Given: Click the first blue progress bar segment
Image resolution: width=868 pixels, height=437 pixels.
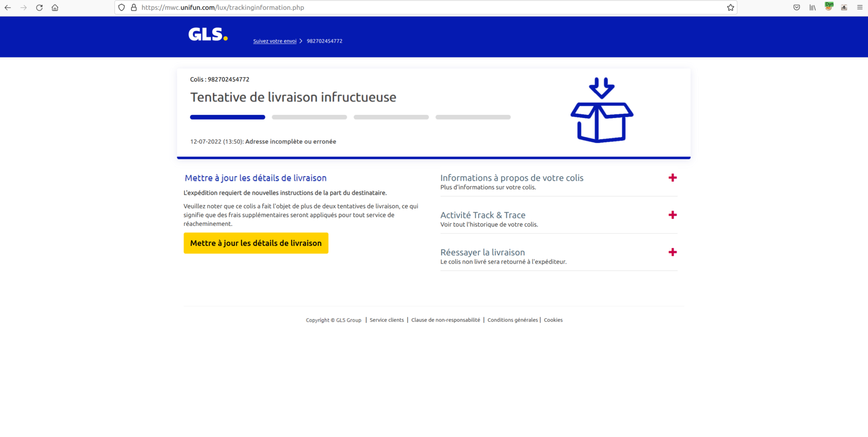Looking at the screenshot, I should 227,117.
